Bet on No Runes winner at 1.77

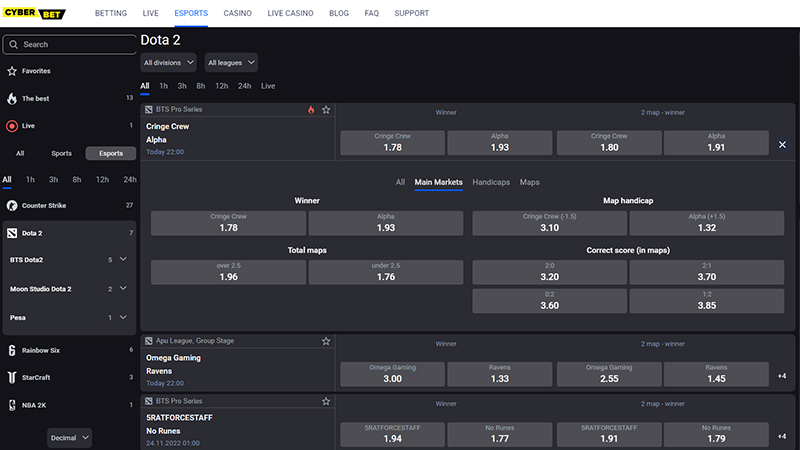coord(499,434)
